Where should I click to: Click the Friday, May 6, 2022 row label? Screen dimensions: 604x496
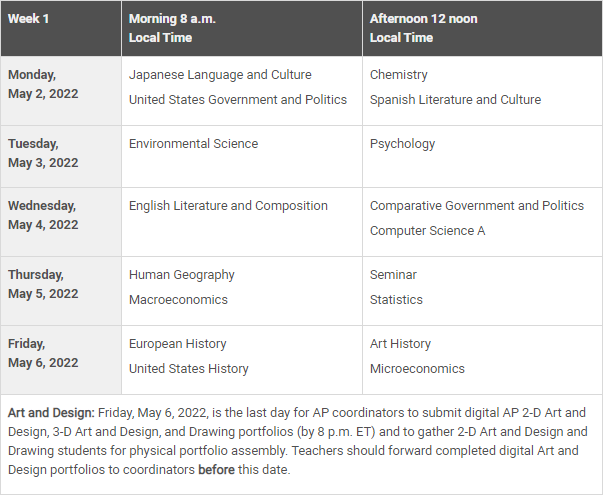pyautogui.click(x=43, y=353)
